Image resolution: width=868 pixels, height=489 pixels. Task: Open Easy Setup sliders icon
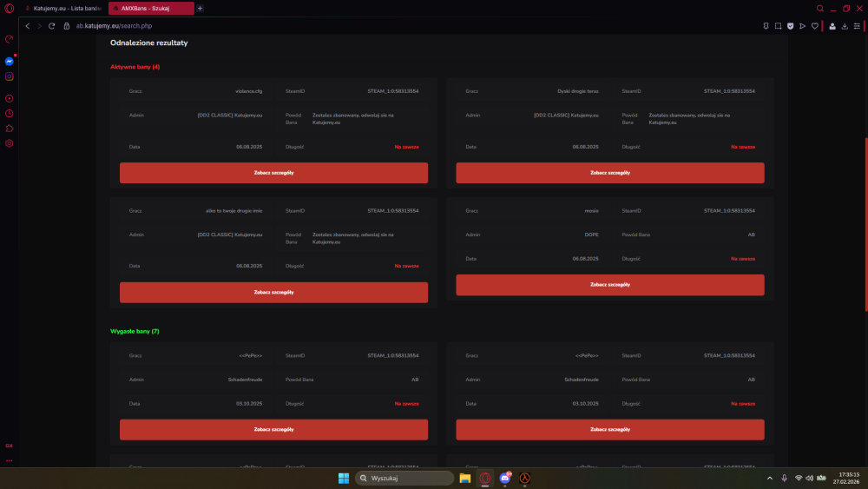pos(857,26)
